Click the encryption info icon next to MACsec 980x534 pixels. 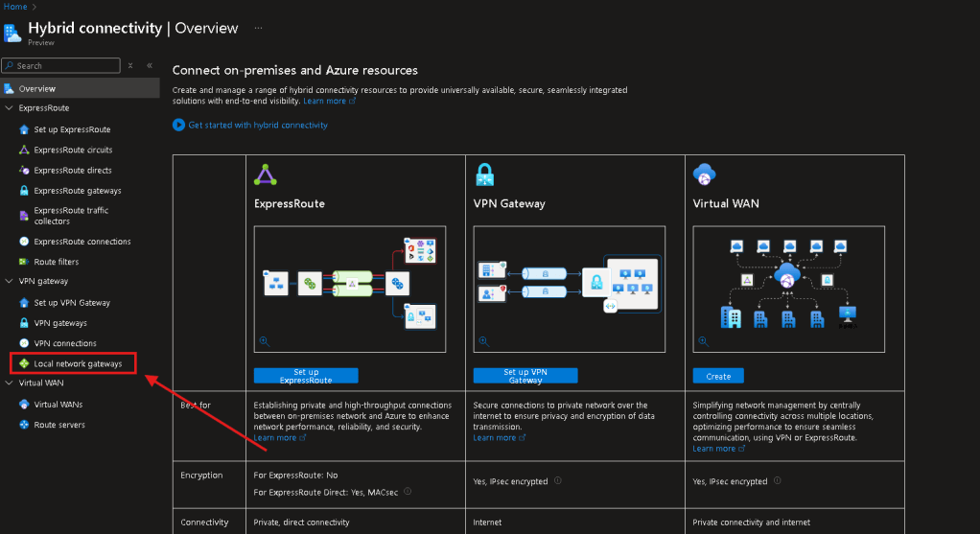(x=408, y=491)
